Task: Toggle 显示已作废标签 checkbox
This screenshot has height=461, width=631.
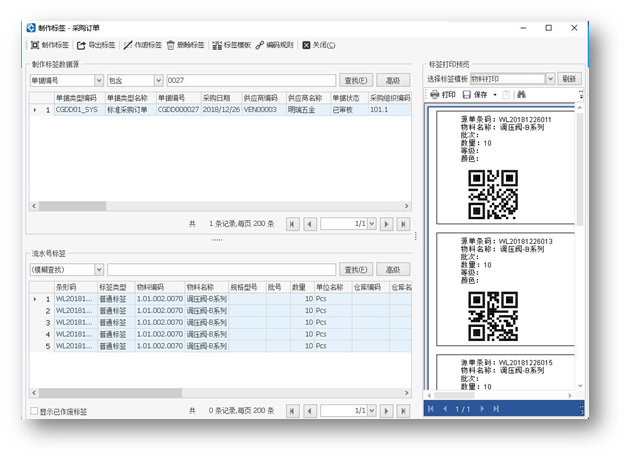Action: pyautogui.click(x=34, y=411)
